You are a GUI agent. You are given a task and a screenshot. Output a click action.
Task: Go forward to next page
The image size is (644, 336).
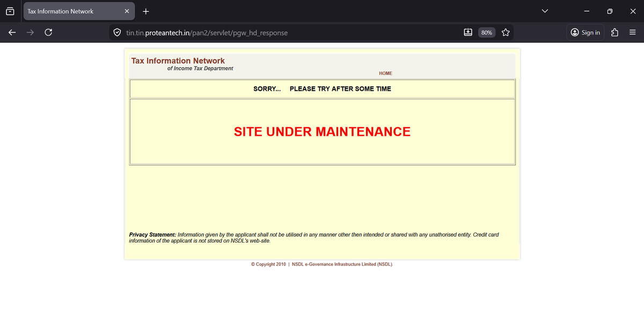tap(30, 33)
